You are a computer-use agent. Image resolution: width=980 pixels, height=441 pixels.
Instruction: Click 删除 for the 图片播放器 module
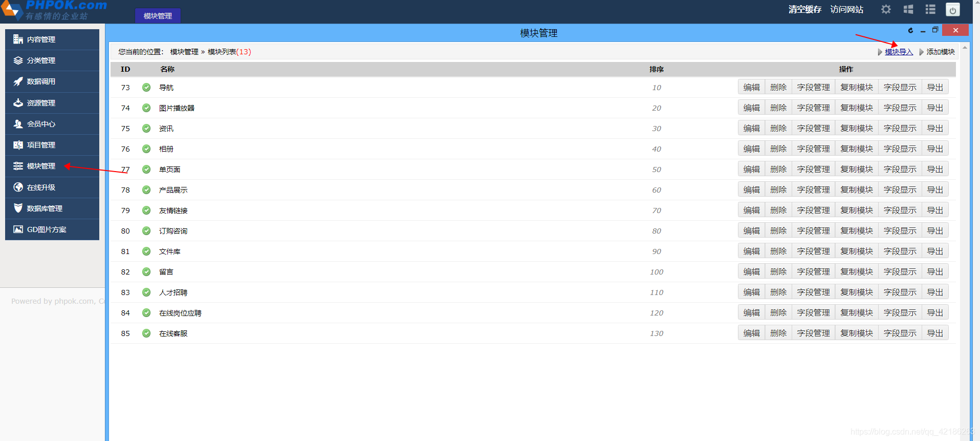(778, 108)
